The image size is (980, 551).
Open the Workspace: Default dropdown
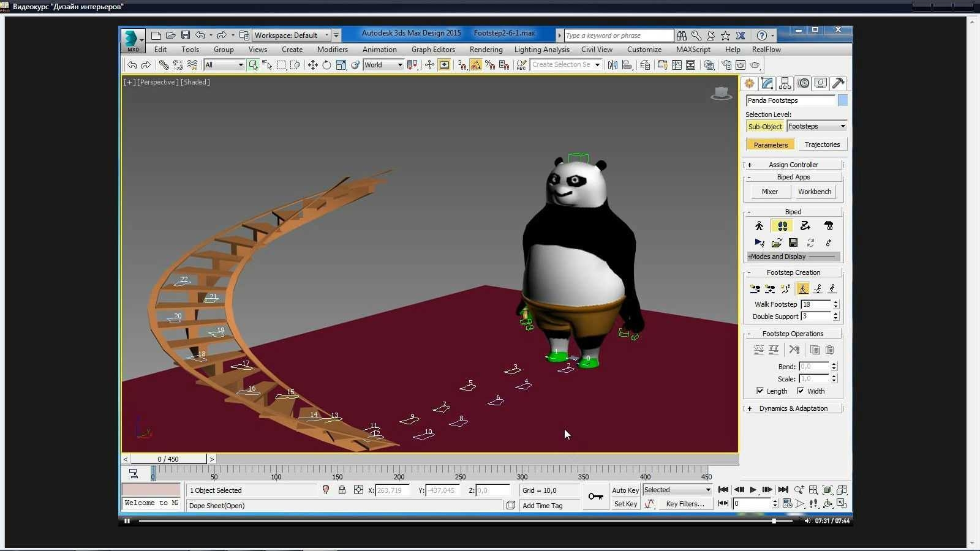(x=292, y=36)
